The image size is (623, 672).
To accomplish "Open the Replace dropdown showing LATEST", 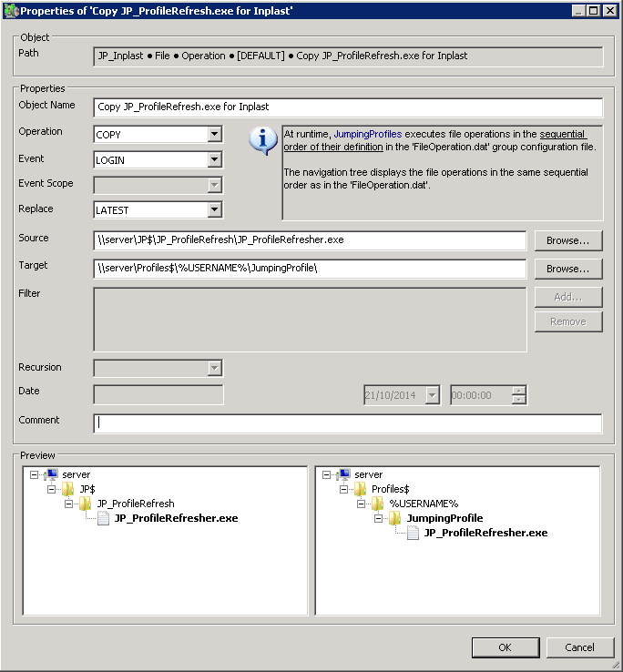I will click(x=214, y=209).
